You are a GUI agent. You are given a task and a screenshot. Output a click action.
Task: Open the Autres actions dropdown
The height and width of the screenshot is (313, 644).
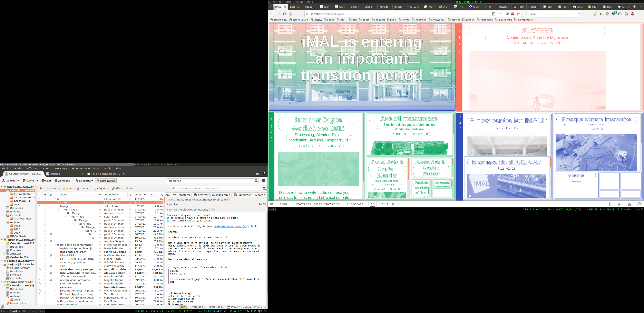[x=260, y=195]
